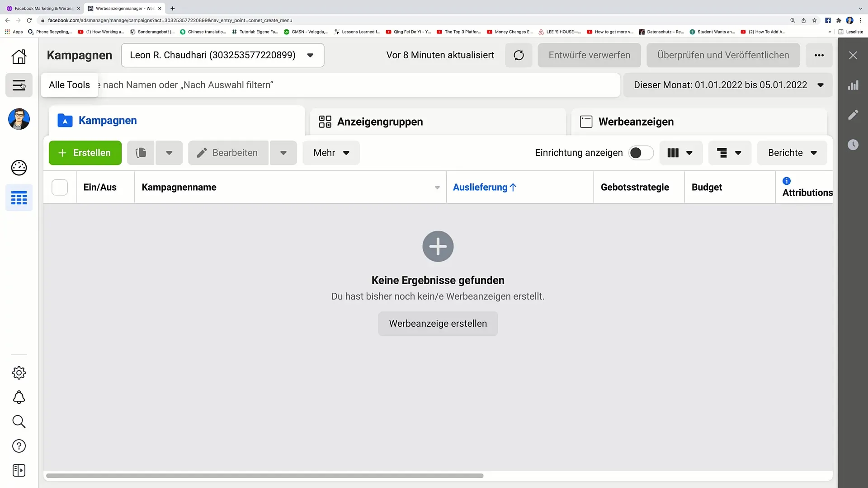868x488 pixels.
Task: Refresh campaign data with reload icon
Action: click(x=519, y=55)
